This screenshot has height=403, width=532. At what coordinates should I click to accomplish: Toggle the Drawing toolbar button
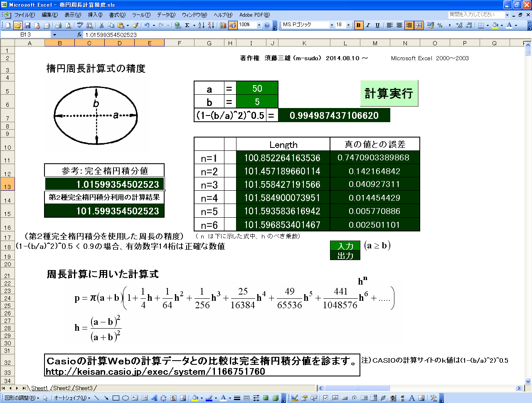point(233,25)
